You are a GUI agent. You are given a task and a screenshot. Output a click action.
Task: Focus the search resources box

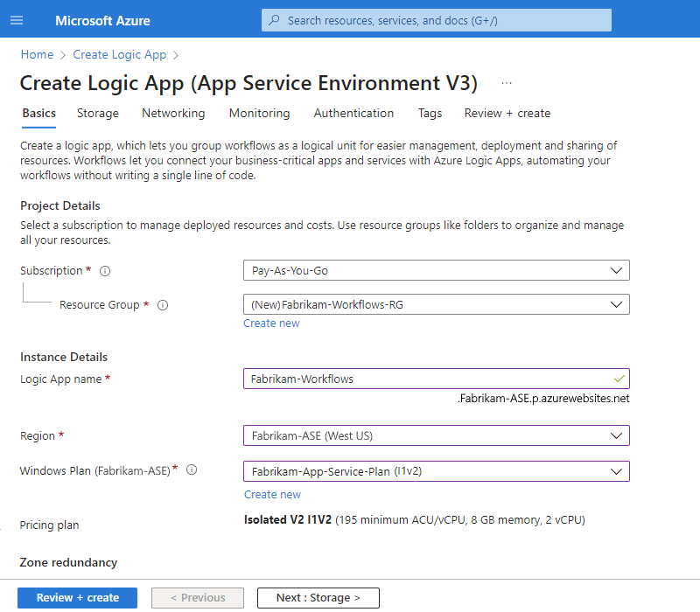pos(436,20)
